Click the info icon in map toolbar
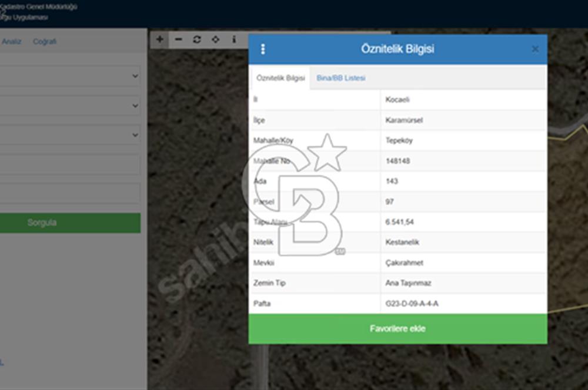Screen dimensions: 588x390 point(233,39)
